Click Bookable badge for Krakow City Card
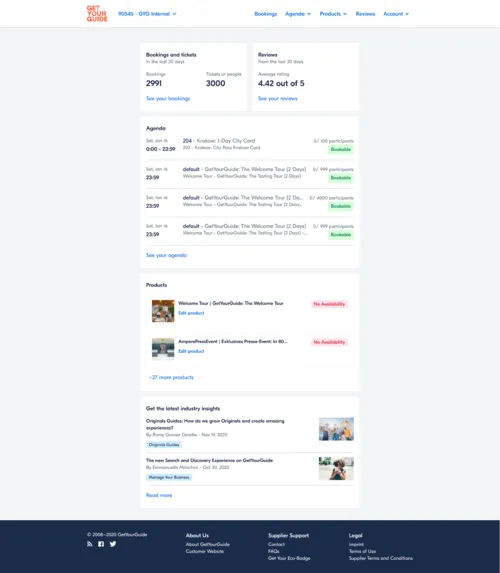The image size is (500, 573). 341,149
